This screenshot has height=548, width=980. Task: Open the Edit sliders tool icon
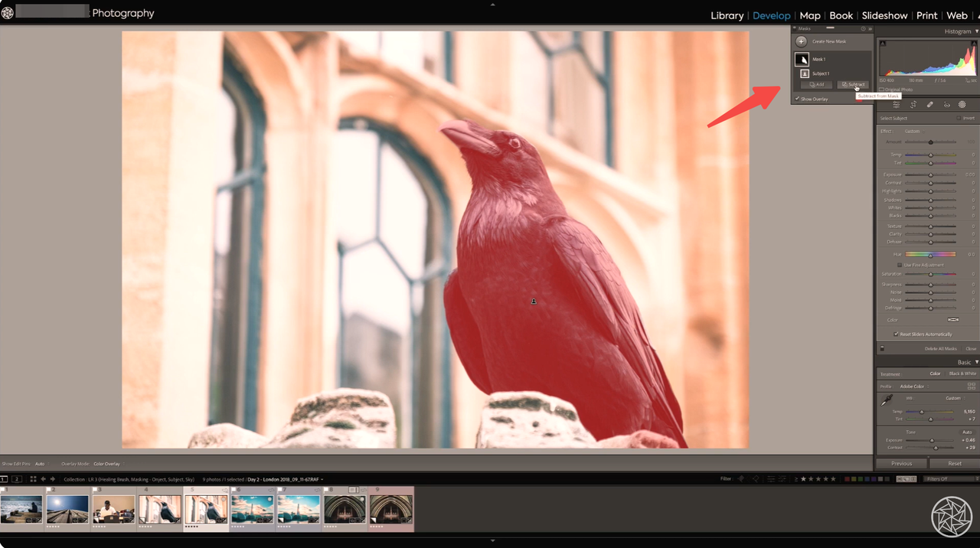click(x=896, y=104)
